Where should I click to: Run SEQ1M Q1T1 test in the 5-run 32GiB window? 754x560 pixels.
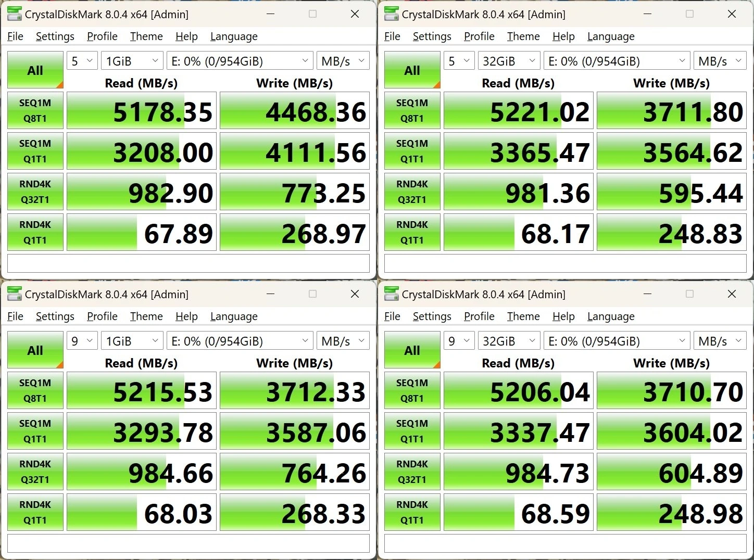pyautogui.click(x=412, y=151)
